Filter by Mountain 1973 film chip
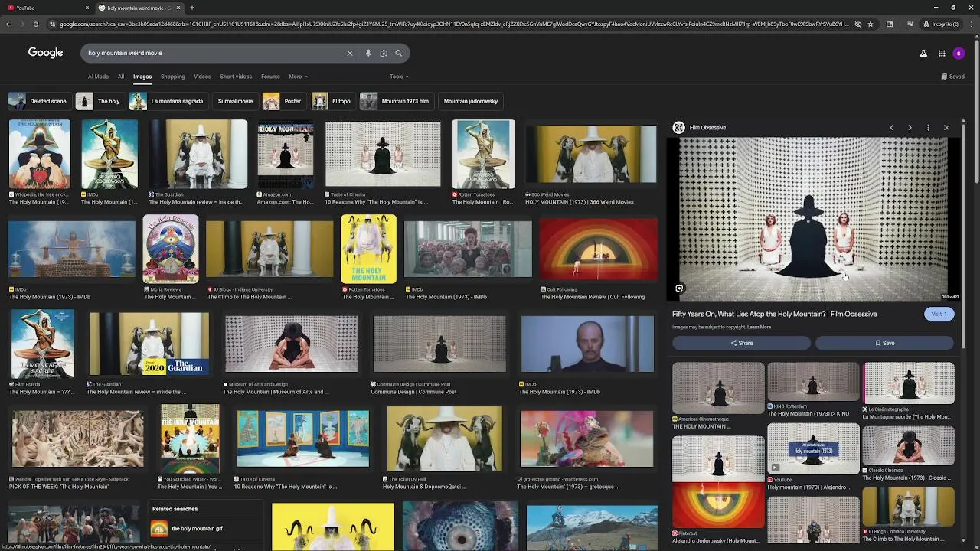 [x=397, y=101]
